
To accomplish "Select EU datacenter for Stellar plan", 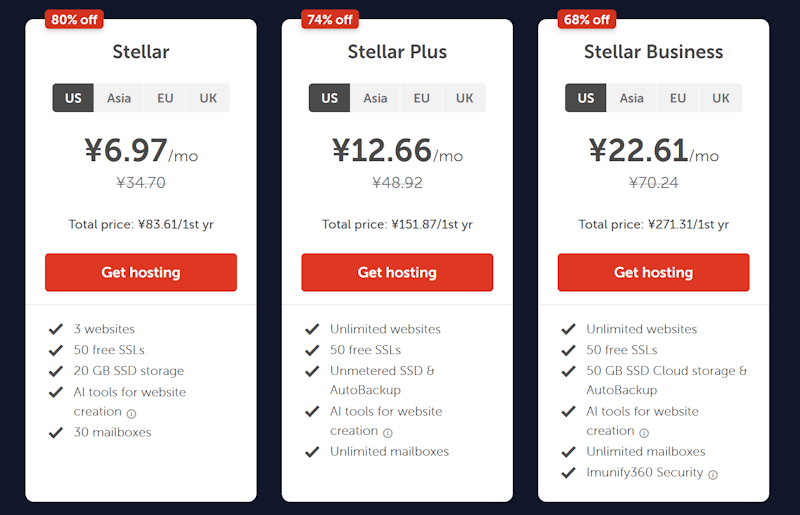I will [x=165, y=98].
